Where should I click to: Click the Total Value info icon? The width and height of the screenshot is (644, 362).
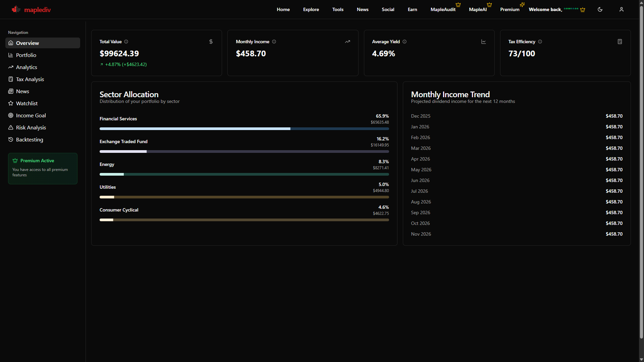point(126,42)
